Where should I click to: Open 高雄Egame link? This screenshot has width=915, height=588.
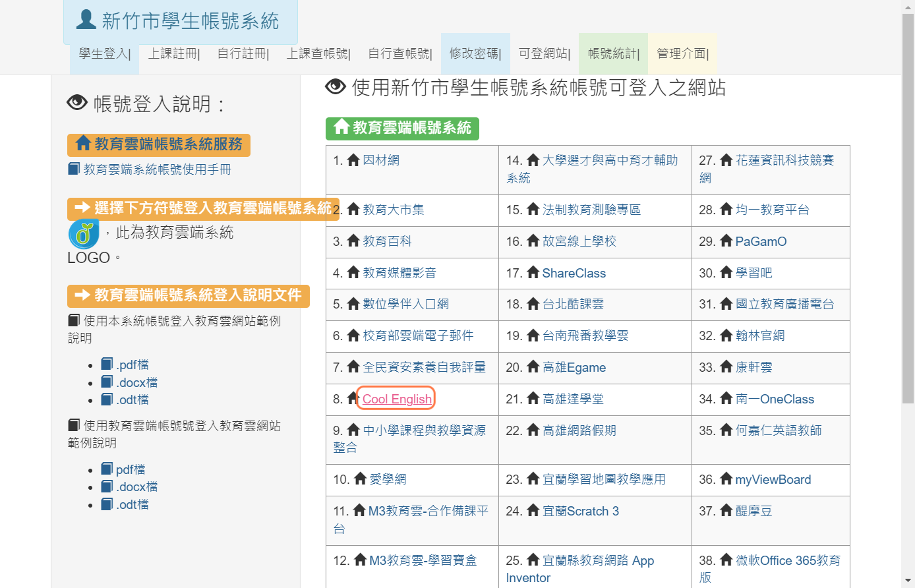pyautogui.click(x=574, y=367)
